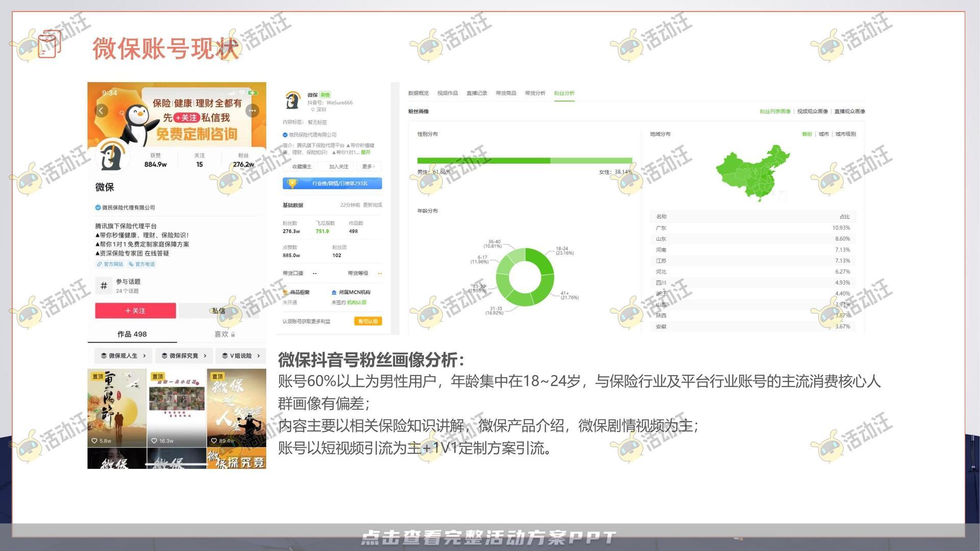Switch to the 带货分析 tab
Screen dimensions: 980x551
click(534, 93)
